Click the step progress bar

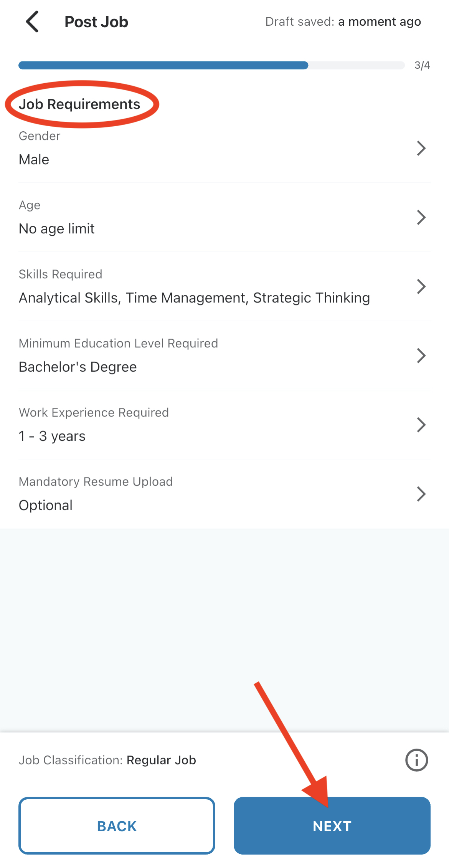coord(211,65)
